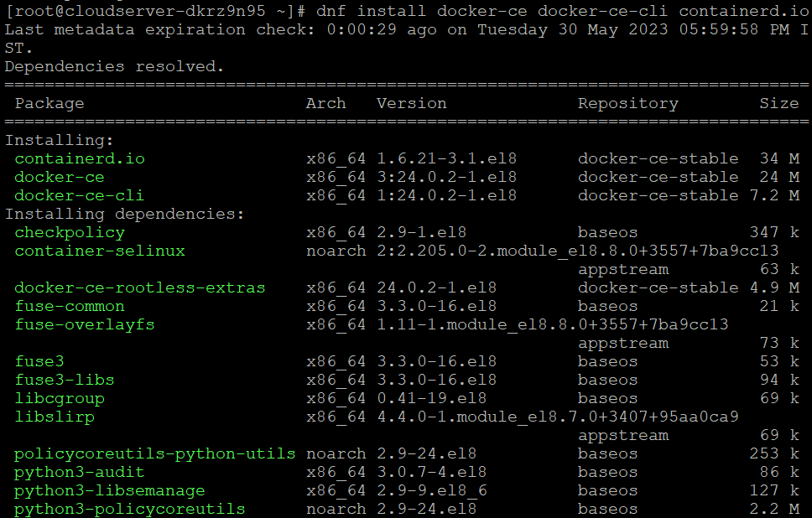812x518 pixels.
Task: Click the '347 k' size value
Action: (775, 232)
